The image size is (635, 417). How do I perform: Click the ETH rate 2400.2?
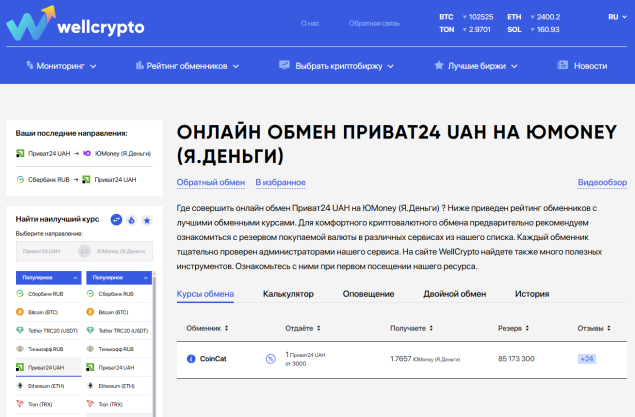pyautogui.click(x=546, y=17)
